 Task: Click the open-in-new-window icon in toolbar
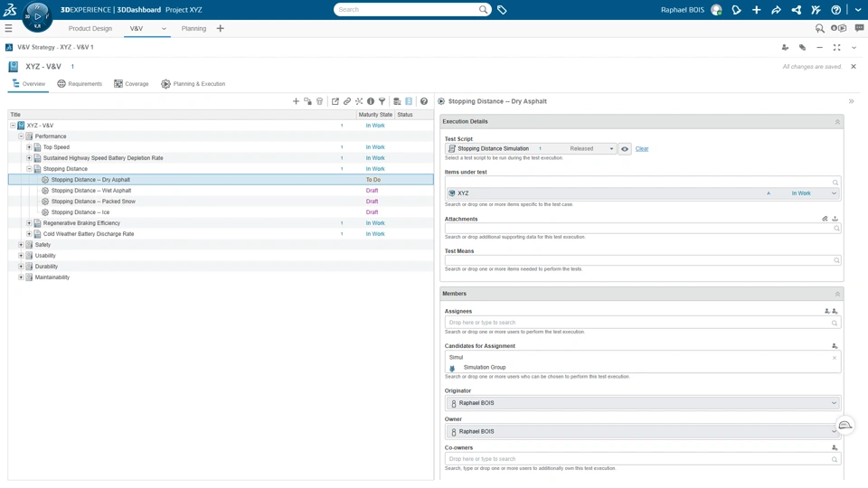[x=335, y=101]
